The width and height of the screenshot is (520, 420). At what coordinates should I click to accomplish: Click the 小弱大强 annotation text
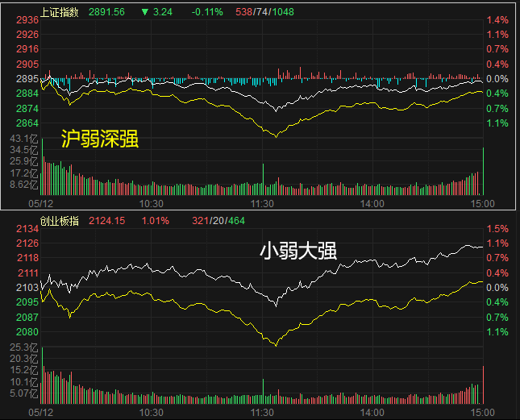point(298,250)
